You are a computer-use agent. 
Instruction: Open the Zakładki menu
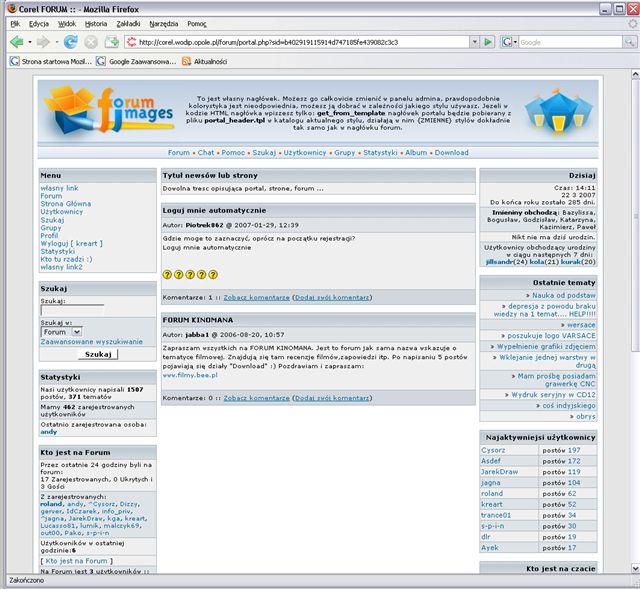tap(129, 22)
